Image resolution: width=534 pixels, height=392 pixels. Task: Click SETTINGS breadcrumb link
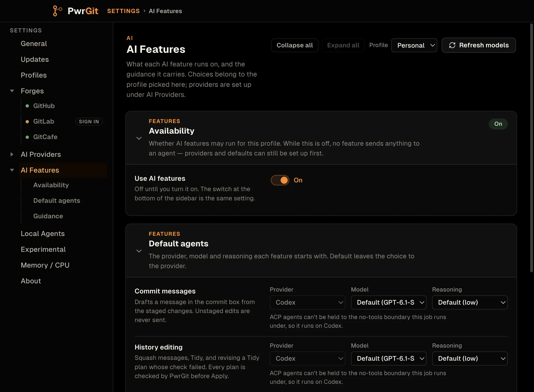(x=123, y=11)
